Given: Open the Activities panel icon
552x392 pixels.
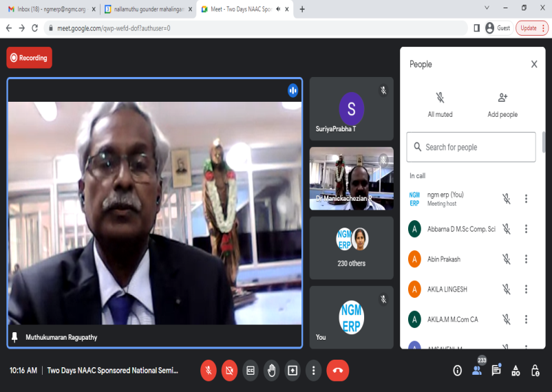Looking at the screenshot, I should [516, 371].
